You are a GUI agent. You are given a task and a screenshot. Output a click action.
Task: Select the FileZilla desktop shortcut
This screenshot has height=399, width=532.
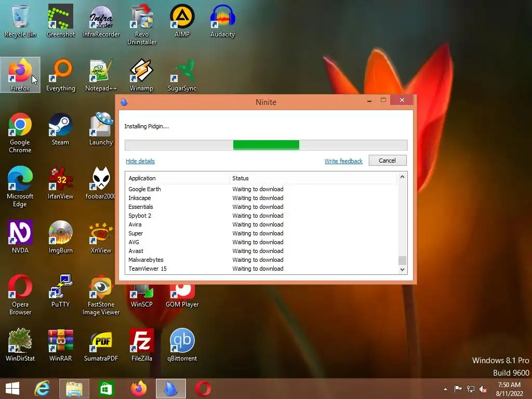(142, 345)
